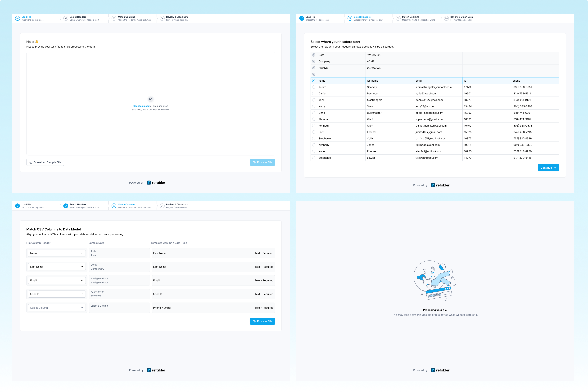Select the header row radio button beside name
Viewport: 588px width, 392px height.
click(314, 81)
